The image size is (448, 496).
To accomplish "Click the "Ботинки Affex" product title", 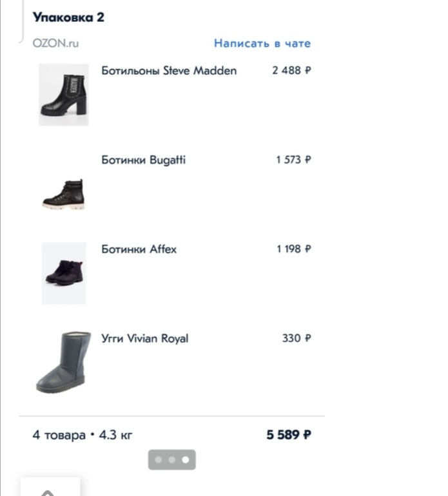I will click(x=139, y=249).
